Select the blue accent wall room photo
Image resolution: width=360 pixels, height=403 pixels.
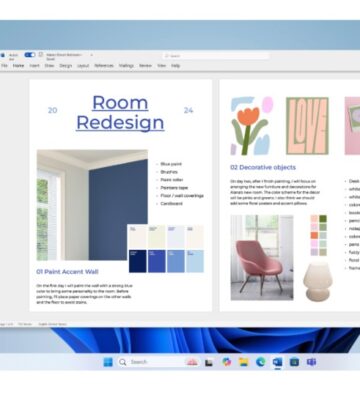pos(92,205)
